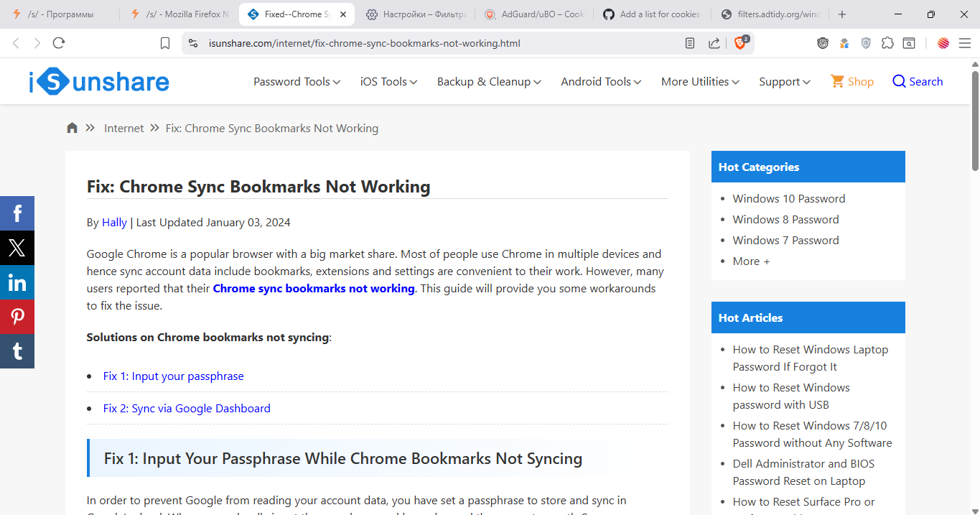The height and width of the screenshot is (515, 980).
Task: Toggle reader mode icon in address bar
Action: [690, 43]
